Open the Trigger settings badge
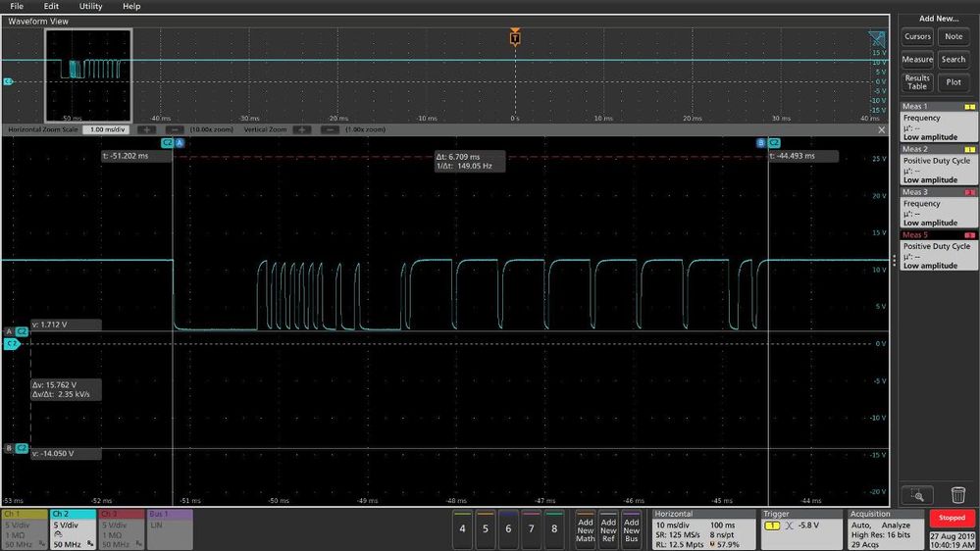This screenshot has height=551, width=980. pos(801,529)
